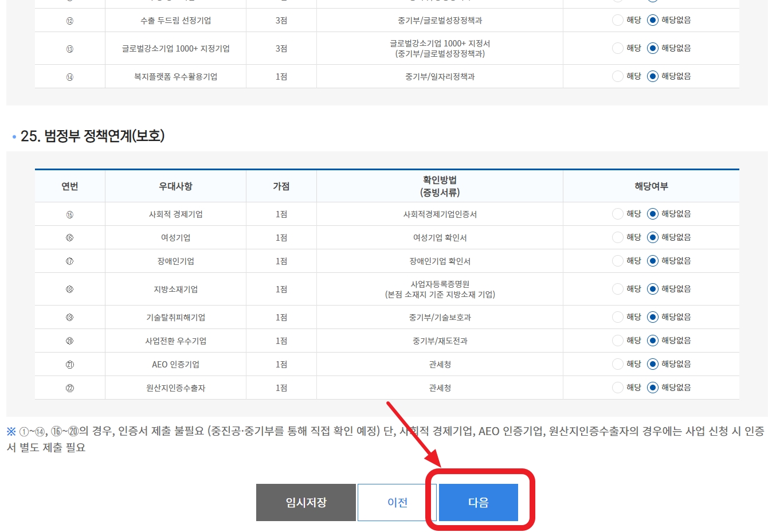Screen dimensions: 772x532
Task: Click the 연번 column header
Action: [x=70, y=186]
